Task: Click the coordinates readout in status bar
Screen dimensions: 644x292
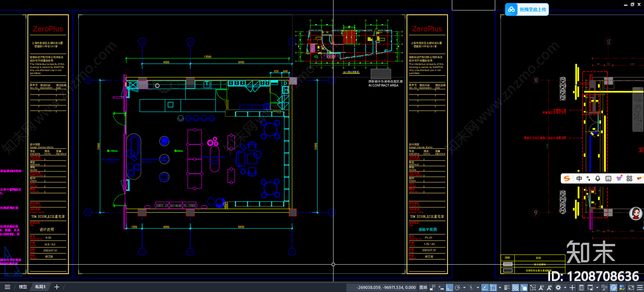Action: pos(386,288)
